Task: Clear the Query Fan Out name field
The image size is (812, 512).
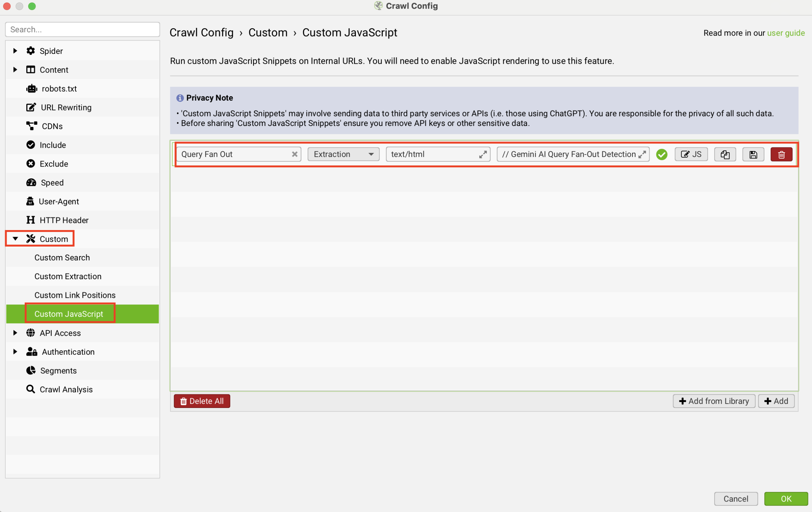Action: coord(294,154)
